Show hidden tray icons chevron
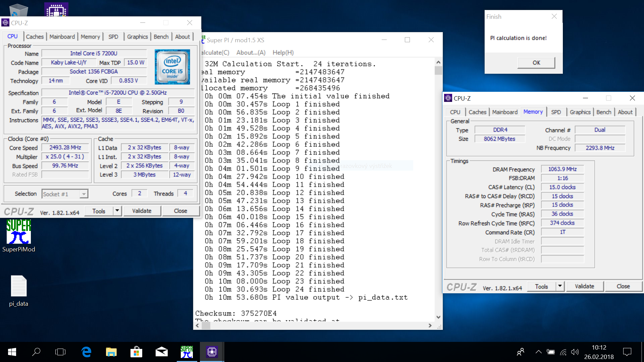The image size is (644, 362). coord(538,352)
